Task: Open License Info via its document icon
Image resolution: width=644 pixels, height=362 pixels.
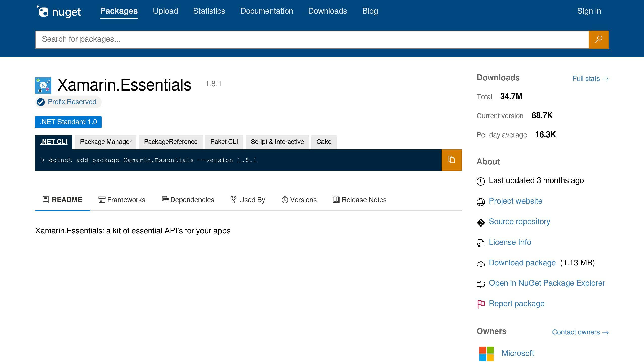Action: tap(481, 243)
